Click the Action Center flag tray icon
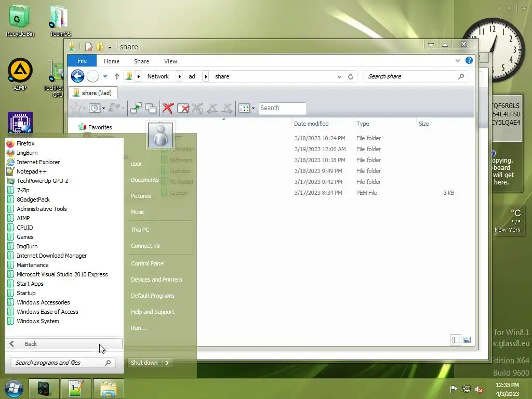The width and height of the screenshot is (532, 399). click(454, 389)
